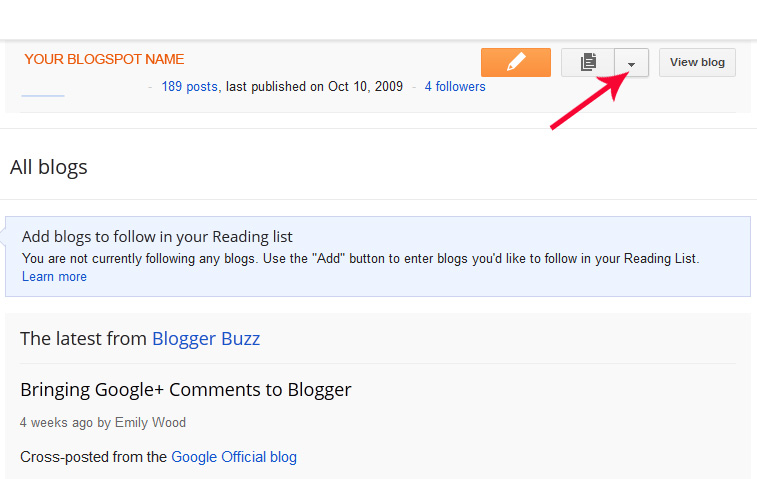Click the View blog button

coord(697,62)
